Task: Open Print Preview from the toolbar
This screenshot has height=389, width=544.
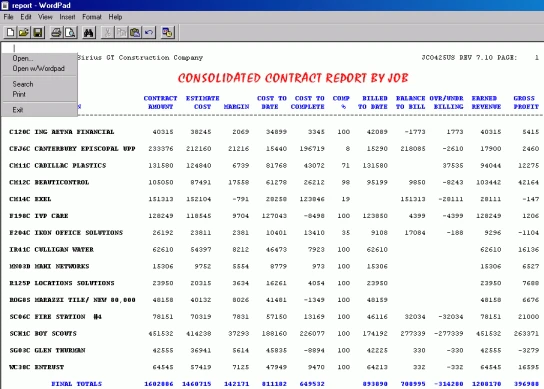Action: (70, 33)
